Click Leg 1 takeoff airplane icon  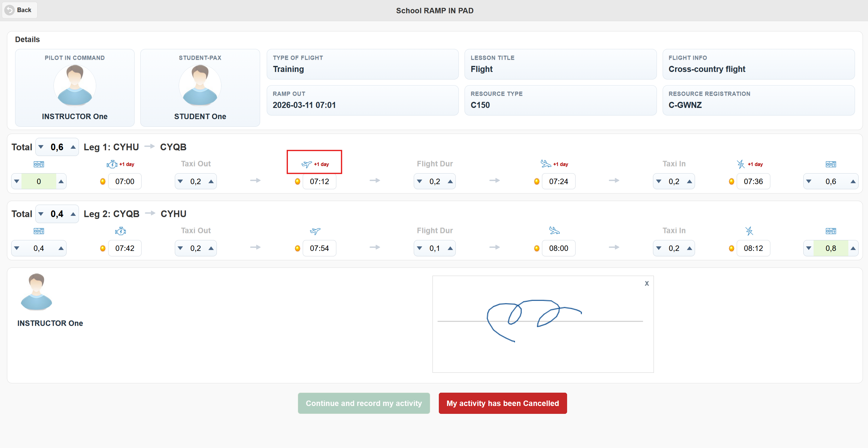(x=306, y=164)
